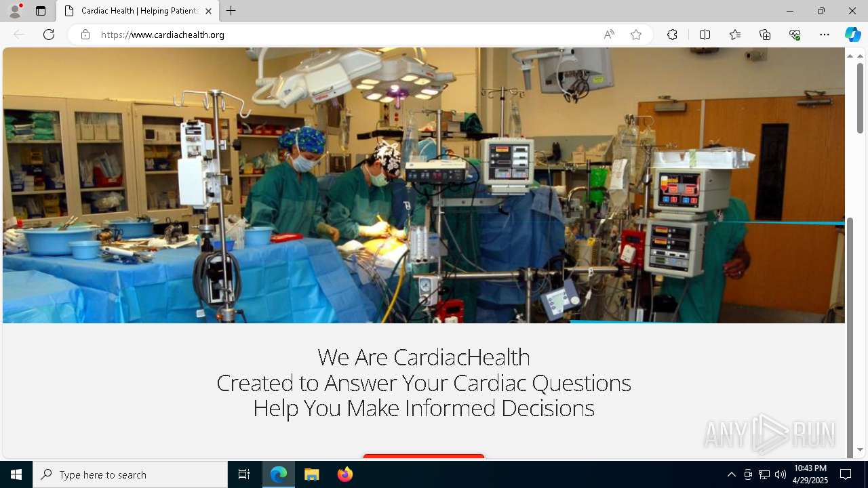Click the red button below the heading
868x488 pixels.
(x=424, y=456)
